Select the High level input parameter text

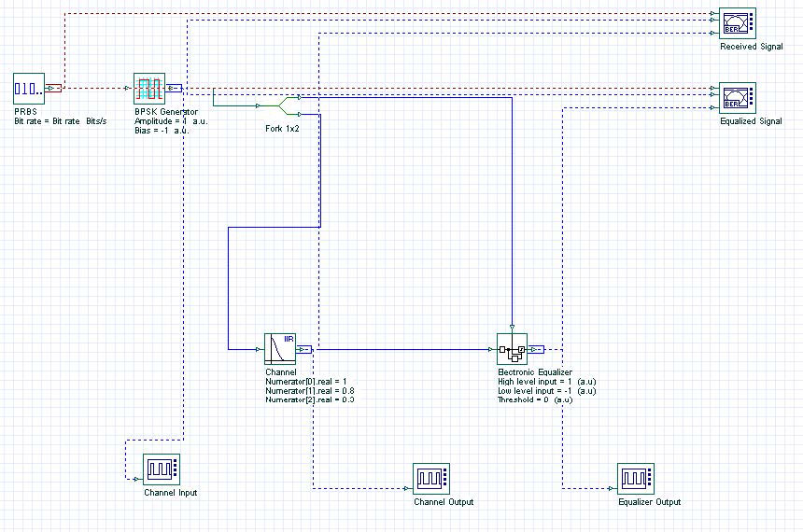click(x=547, y=382)
